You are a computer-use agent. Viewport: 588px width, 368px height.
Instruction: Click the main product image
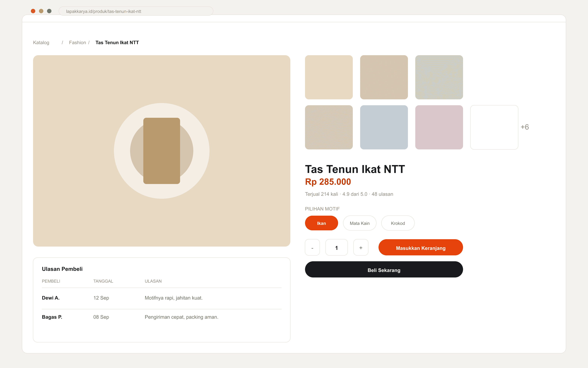pyautogui.click(x=162, y=151)
